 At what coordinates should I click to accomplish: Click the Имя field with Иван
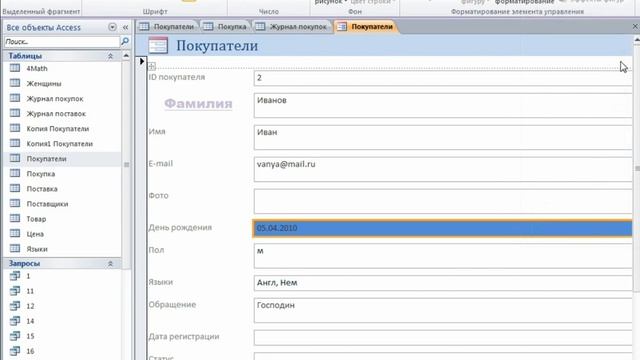[443, 138]
